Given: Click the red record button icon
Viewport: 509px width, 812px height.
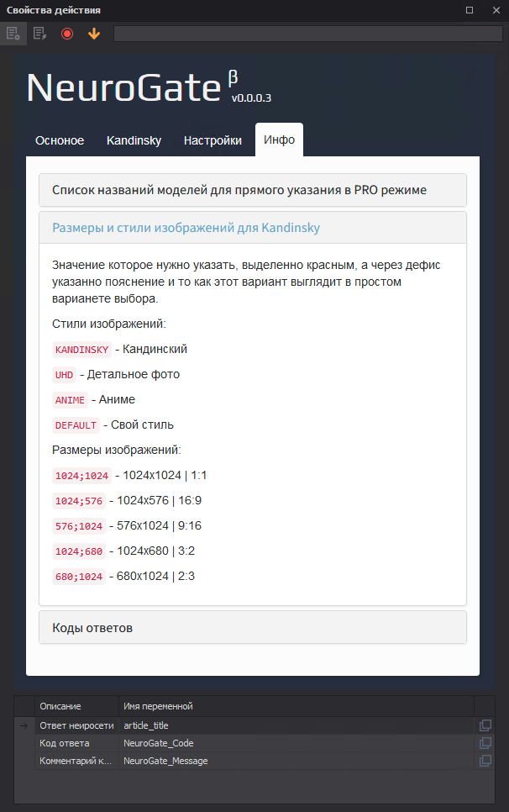Looking at the screenshot, I should 67,34.
